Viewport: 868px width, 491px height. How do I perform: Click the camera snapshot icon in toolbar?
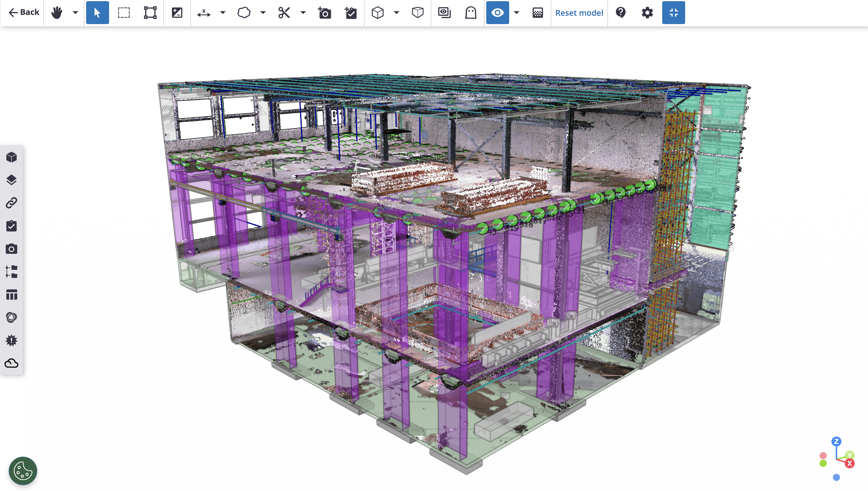(x=324, y=13)
